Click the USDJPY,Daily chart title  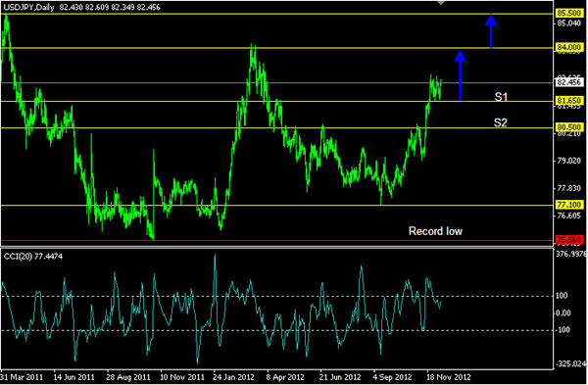click(28, 7)
